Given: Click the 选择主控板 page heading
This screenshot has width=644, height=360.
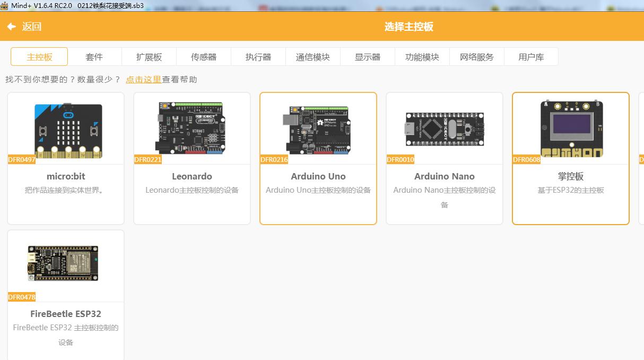Looking at the screenshot, I should pyautogui.click(x=408, y=27).
